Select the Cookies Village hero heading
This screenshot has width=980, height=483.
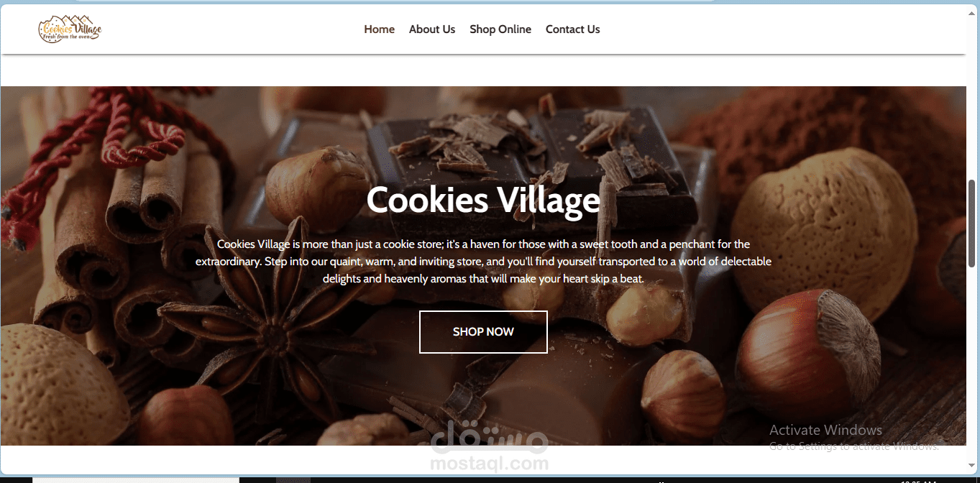click(x=483, y=200)
